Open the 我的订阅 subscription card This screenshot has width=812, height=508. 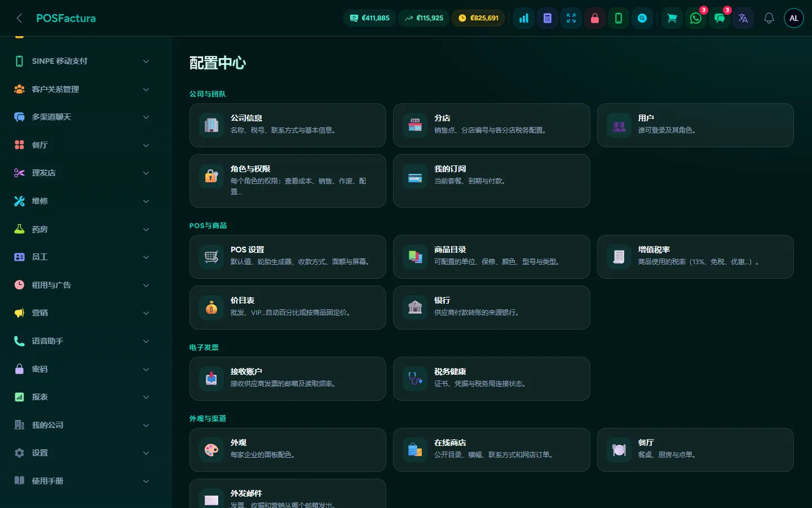click(492, 181)
